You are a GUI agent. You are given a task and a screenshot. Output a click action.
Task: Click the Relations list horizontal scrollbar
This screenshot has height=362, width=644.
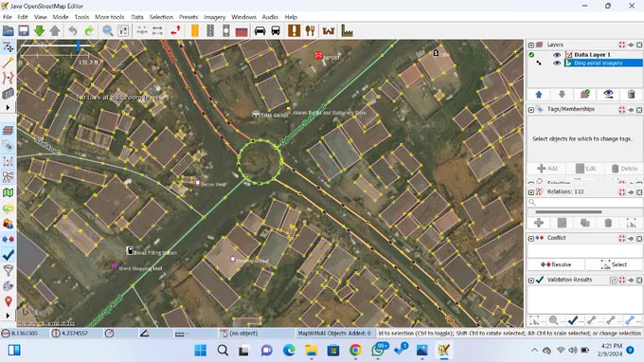tap(568, 212)
